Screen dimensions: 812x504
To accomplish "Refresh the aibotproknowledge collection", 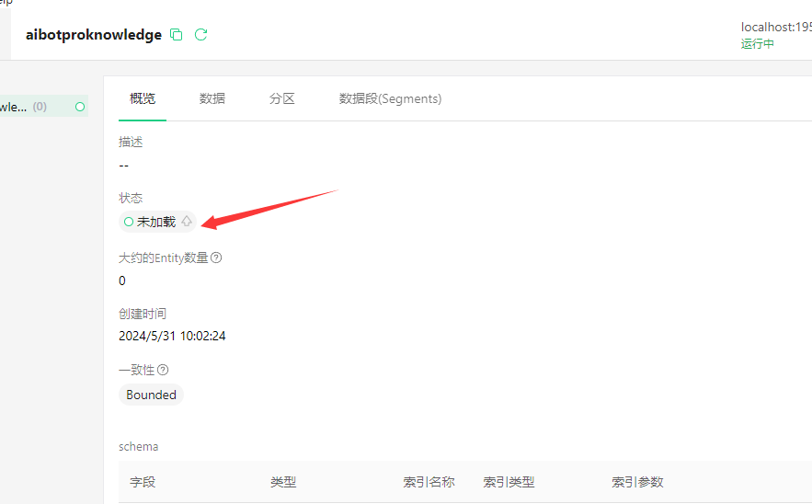I will click(201, 35).
